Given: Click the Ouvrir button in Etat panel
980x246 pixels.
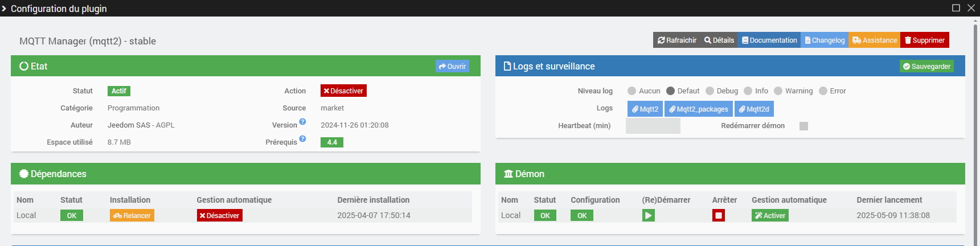Looking at the screenshot, I should click(x=452, y=66).
